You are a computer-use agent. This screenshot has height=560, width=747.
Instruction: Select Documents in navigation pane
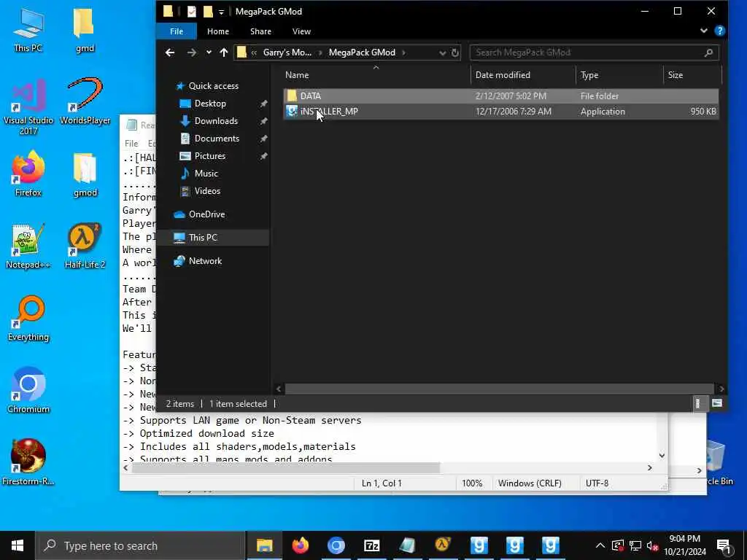point(217,139)
